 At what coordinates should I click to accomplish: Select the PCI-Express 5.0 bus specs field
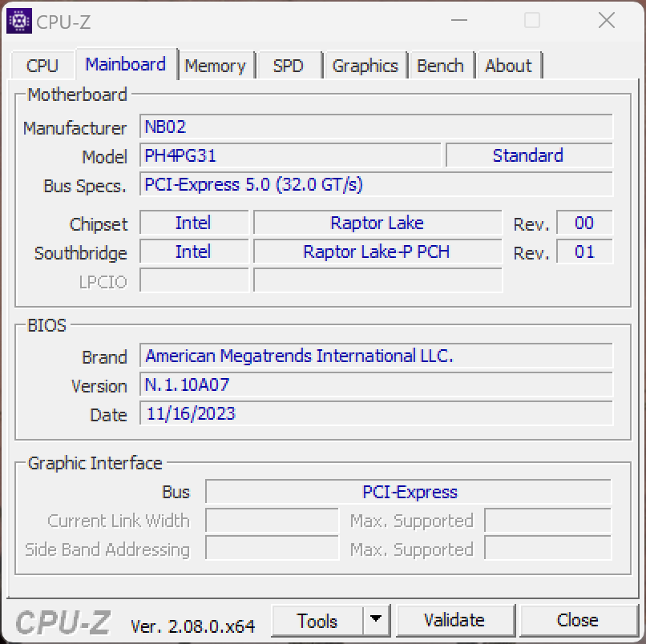(x=376, y=184)
